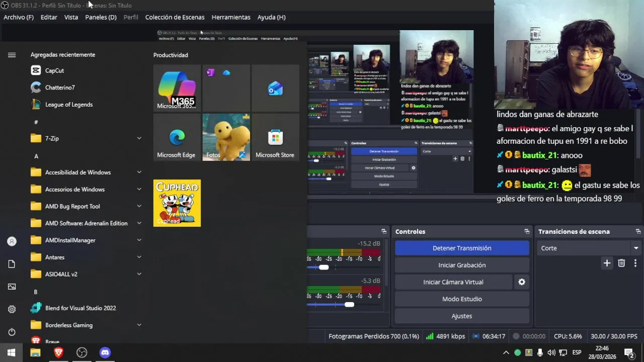This screenshot has height=362, width=644.
Task: Open File Explorer from the taskbar
Action: click(35, 352)
